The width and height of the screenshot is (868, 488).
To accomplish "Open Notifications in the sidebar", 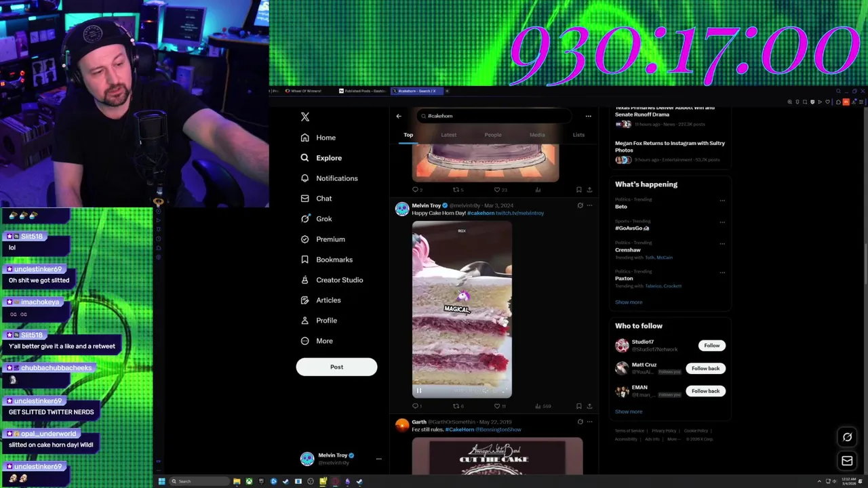I will [x=329, y=178].
